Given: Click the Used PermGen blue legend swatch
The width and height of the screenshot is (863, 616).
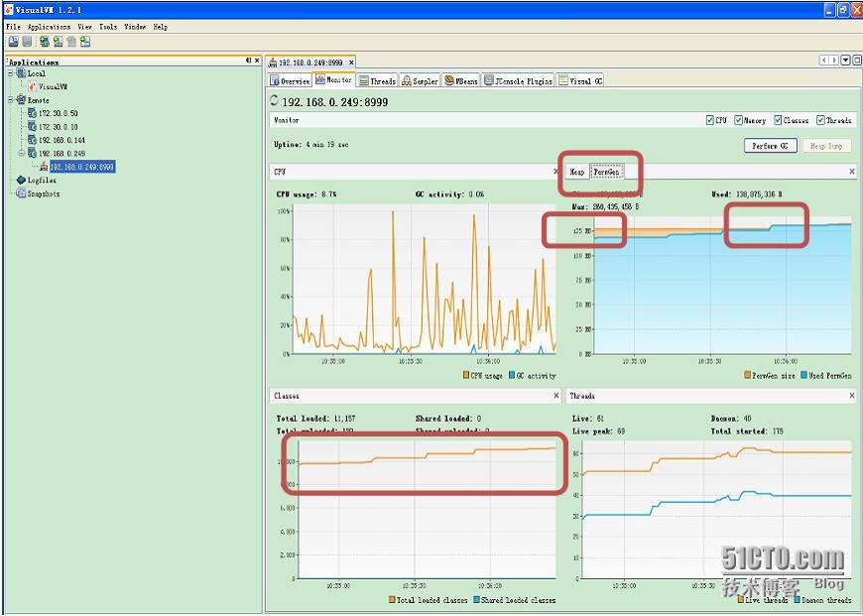Looking at the screenshot, I should coord(803,375).
